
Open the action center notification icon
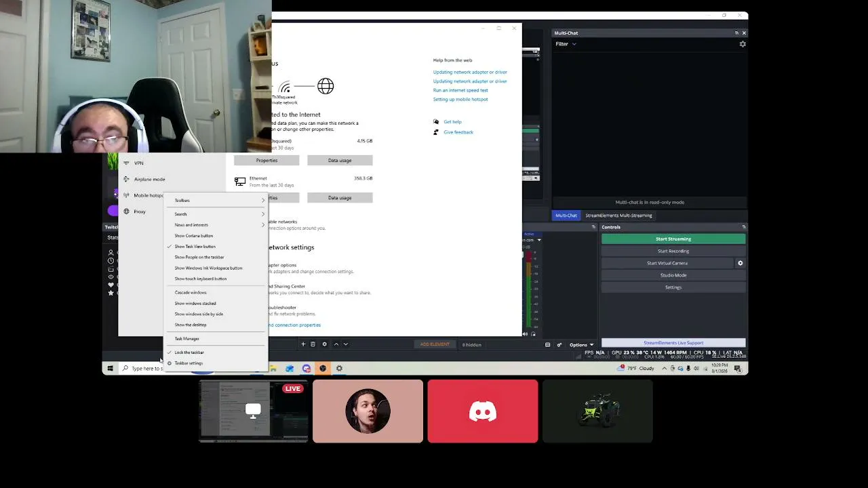pyautogui.click(x=737, y=369)
